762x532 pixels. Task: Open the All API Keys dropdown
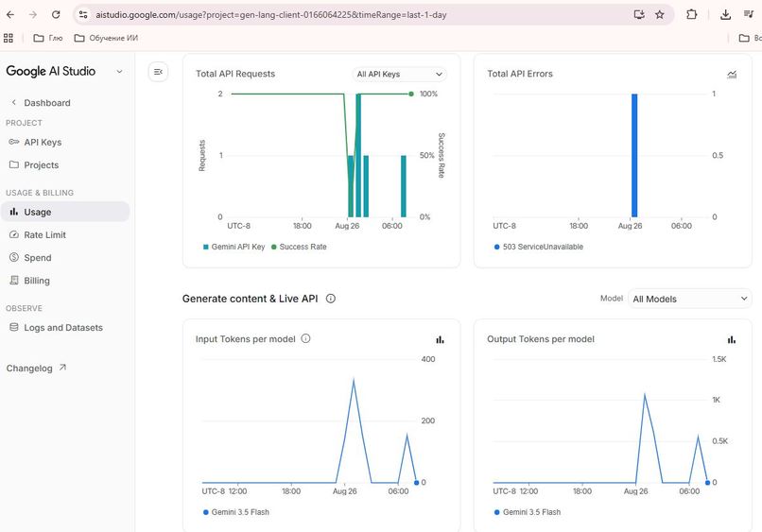point(399,74)
